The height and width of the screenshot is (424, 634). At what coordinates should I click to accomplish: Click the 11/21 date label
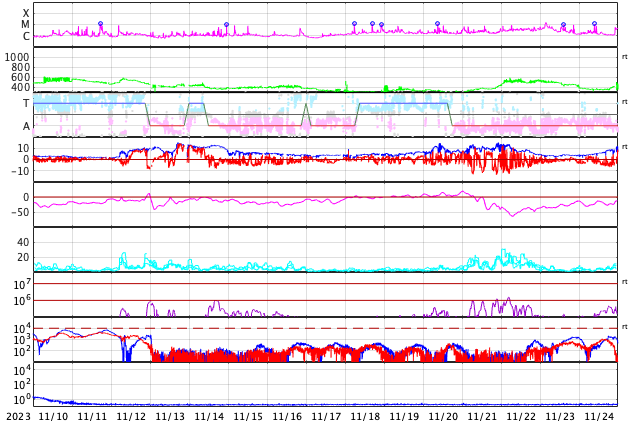tap(482, 416)
